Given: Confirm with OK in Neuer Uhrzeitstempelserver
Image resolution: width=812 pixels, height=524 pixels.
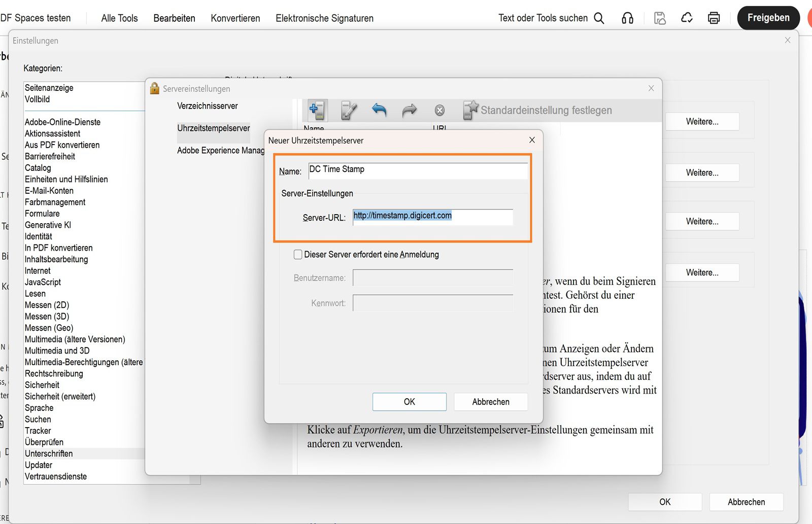Looking at the screenshot, I should pyautogui.click(x=409, y=401).
